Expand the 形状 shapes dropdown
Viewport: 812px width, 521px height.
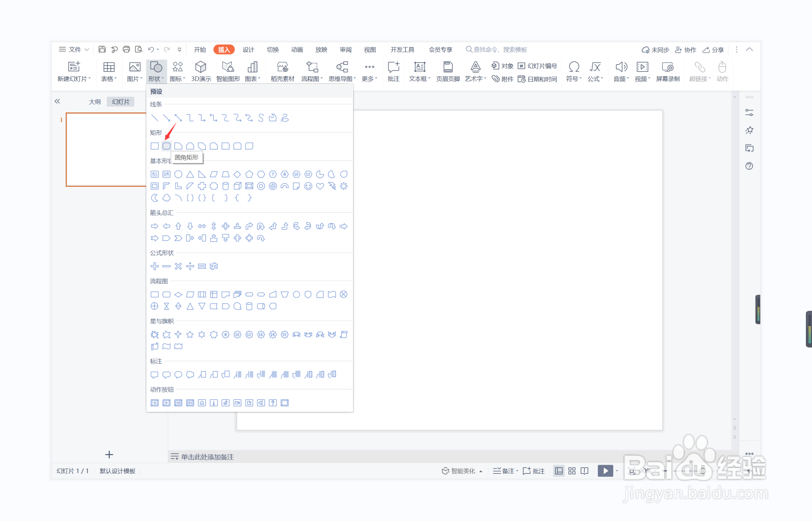point(156,71)
